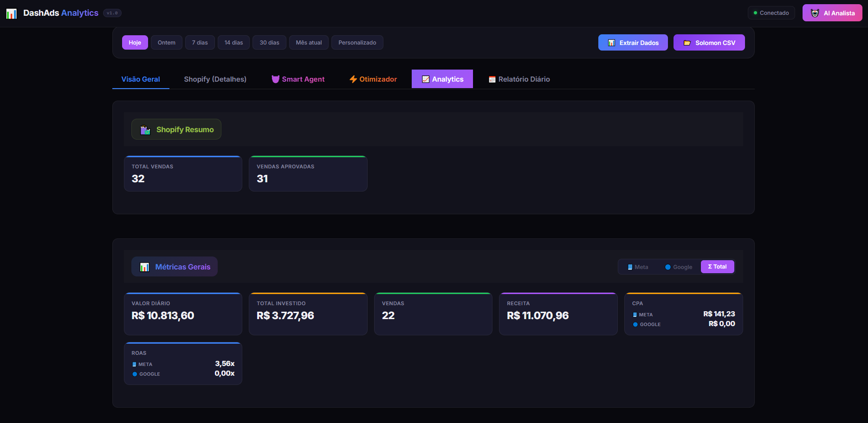Click the Métricas Gerais section header
The image size is (868, 423).
point(175,267)
